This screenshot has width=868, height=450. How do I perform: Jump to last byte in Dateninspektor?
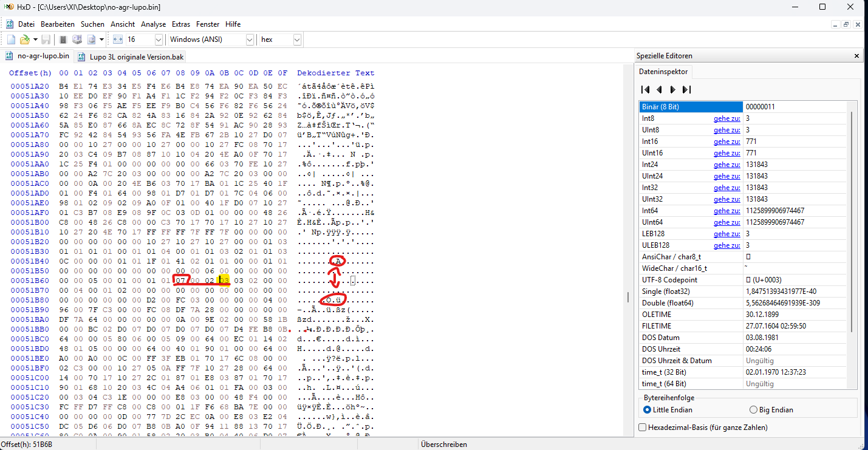(686, 89)
